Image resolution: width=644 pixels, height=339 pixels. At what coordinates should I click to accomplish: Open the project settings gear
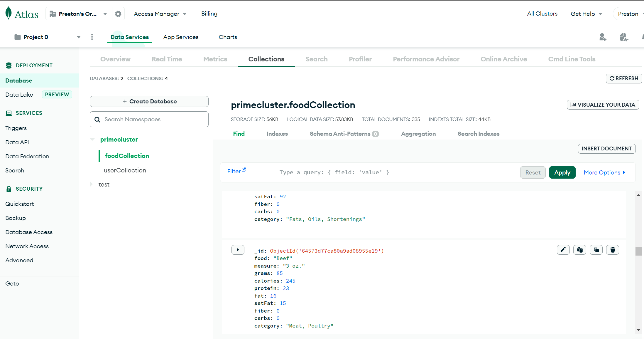tap(118, 14)
